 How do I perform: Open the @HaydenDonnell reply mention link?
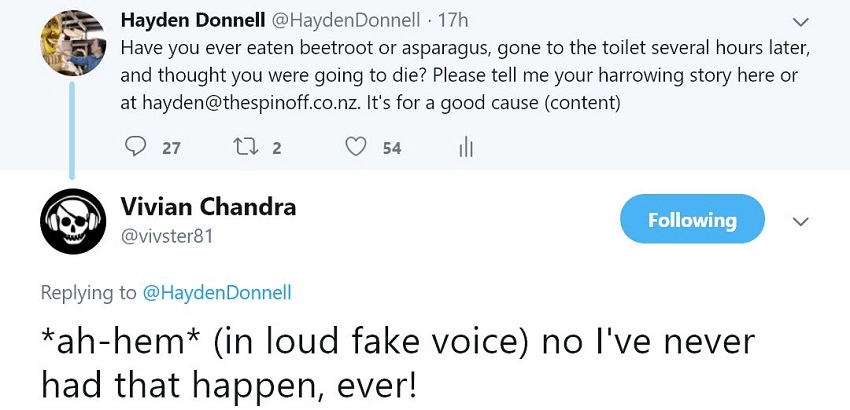coord(219,293)
